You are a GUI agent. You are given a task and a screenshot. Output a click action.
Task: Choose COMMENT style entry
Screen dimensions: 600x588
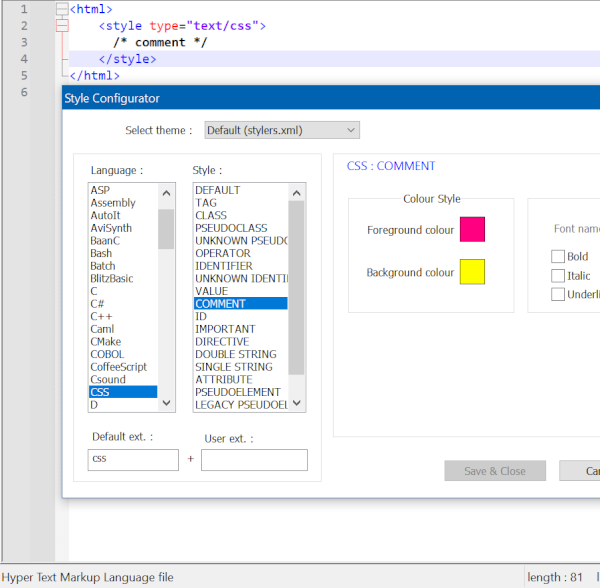[x=241, y=304]
